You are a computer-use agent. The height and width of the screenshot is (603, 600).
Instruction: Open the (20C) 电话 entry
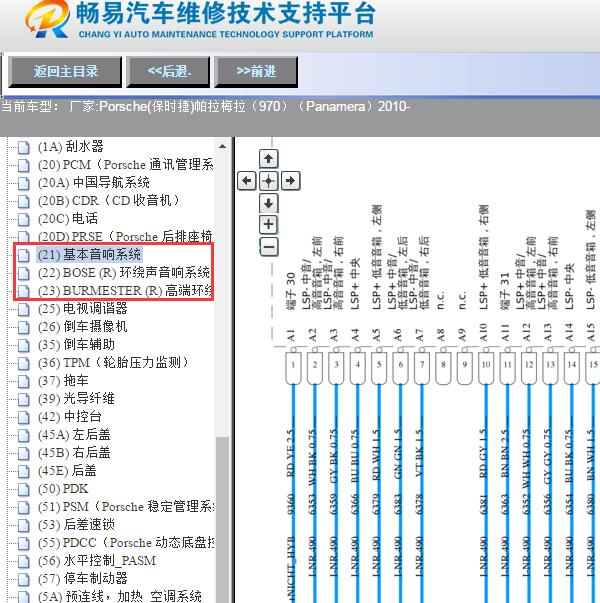tap(68, 219)
